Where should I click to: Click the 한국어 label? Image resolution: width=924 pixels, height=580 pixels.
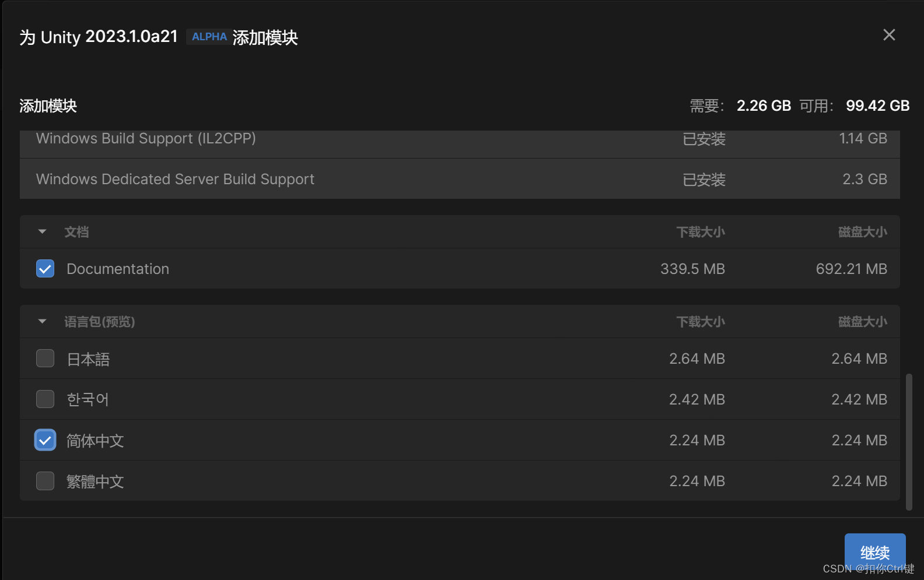pos(87,400)
